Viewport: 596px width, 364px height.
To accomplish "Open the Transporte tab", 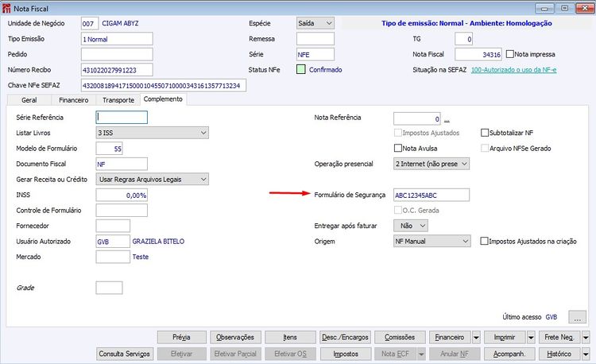I will tap(118, 100).
